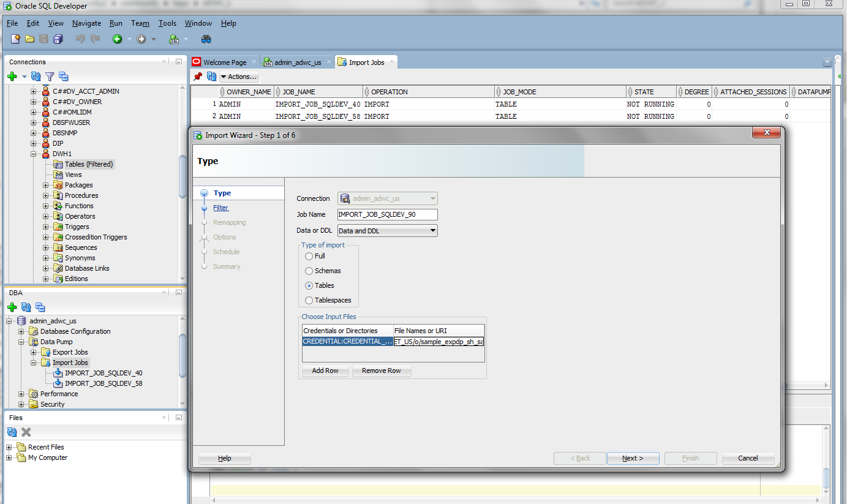
Task: Choose the Tablespaces import type option
Action: point(309,300)
